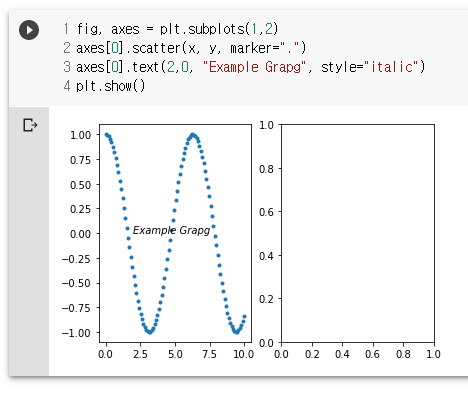The image size is (468, 396).
Task: Click the 0.6 x-axis label on right subplot
Action: point(372,354)
